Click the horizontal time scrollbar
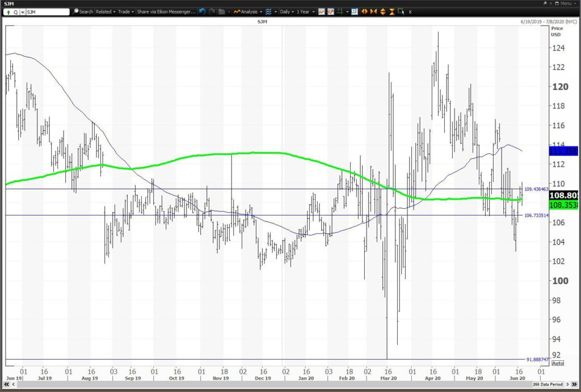This screenshot has width=581, height=392. click(272, 385)
